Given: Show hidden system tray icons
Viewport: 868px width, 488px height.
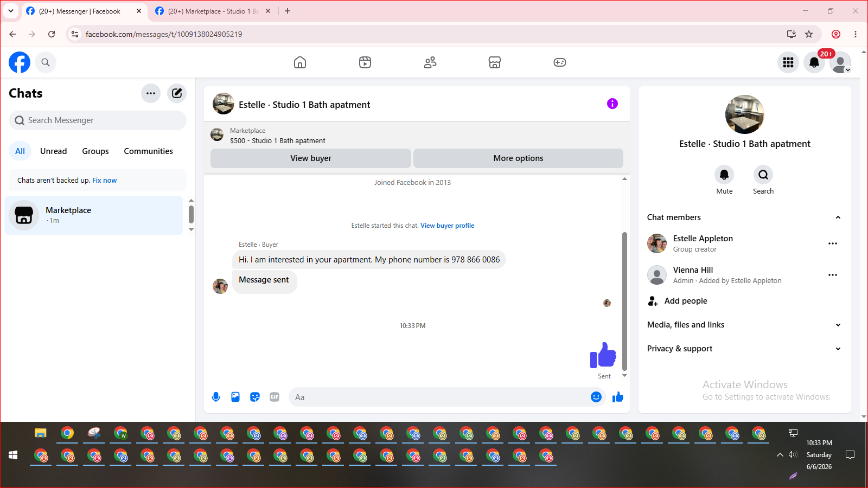Looking at the screenshot, I should 780,455.
